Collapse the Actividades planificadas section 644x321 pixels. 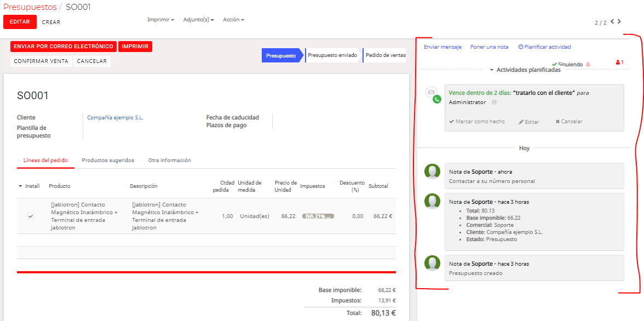tap(525, 70)
